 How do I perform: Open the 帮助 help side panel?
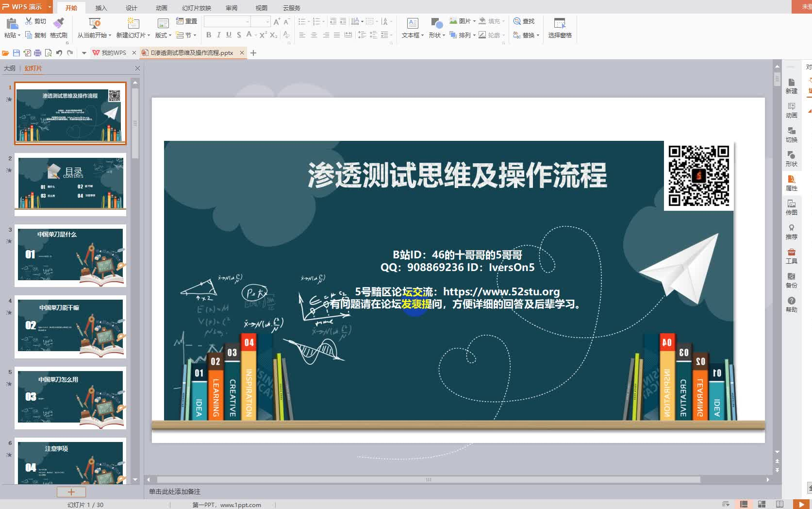tap(792, 305)
